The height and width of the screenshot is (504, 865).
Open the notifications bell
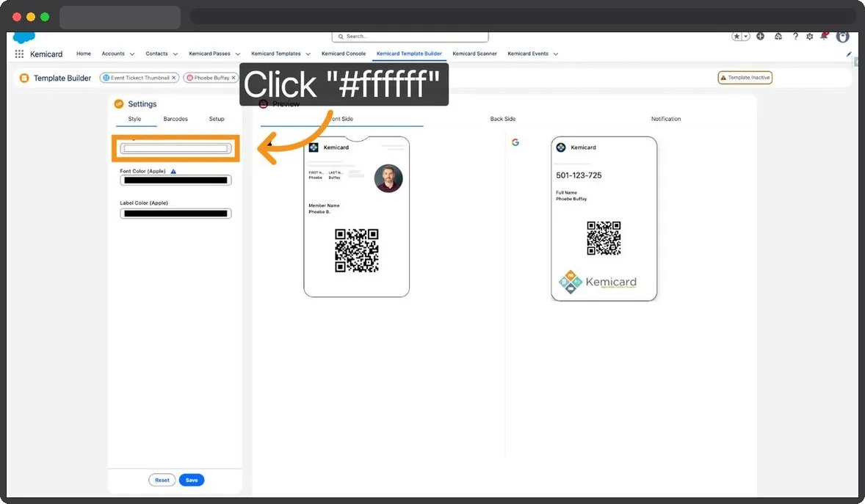(824, 37)
